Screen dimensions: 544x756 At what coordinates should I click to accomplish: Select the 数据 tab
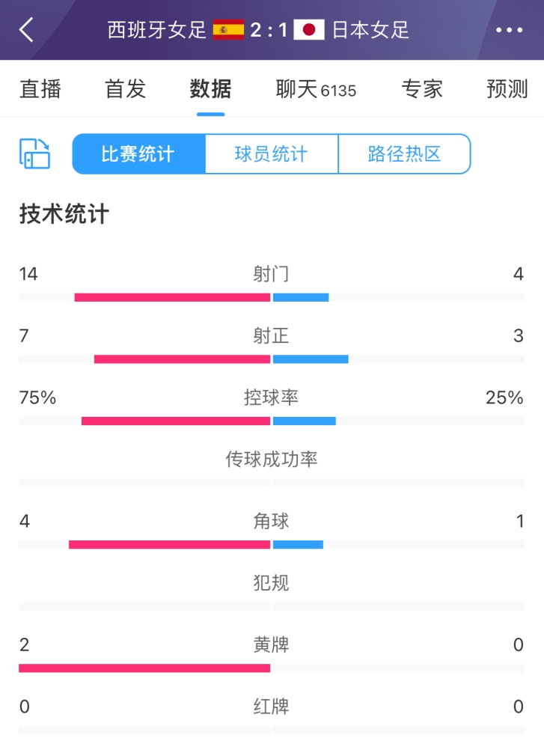(x=210, y=89)
